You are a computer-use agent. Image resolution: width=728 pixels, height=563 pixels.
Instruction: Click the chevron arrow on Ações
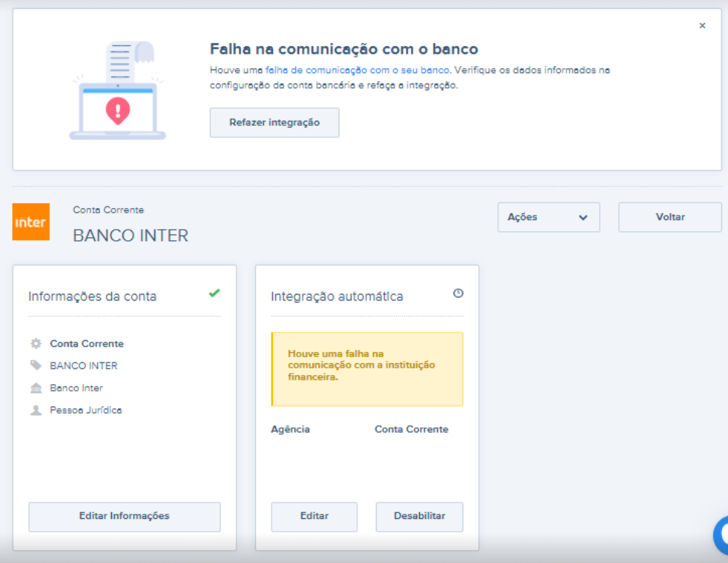(583, 218)
